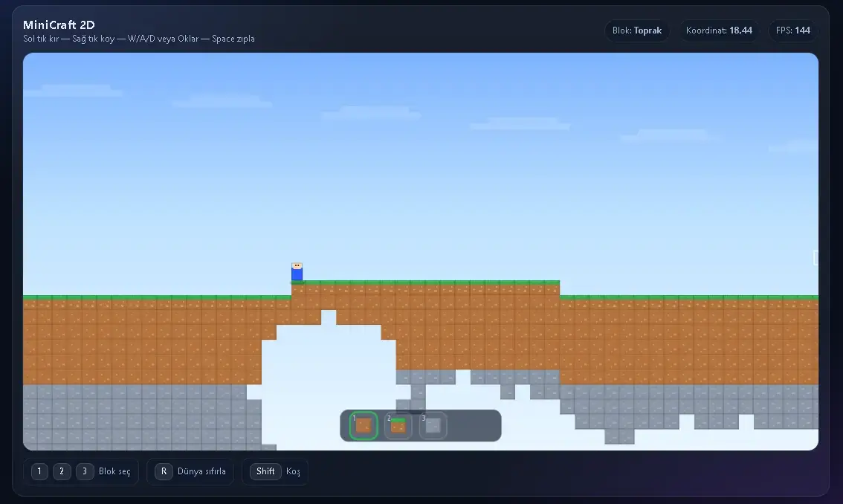Break the grass block under the player
Screen dimensions: 843x504
click(x=298, y=288)
